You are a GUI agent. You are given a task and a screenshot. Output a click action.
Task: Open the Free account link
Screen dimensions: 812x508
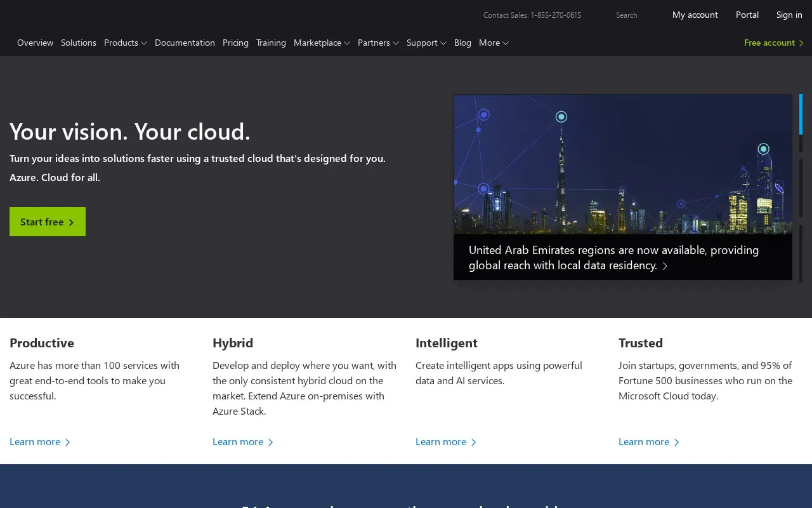(774, 43)
